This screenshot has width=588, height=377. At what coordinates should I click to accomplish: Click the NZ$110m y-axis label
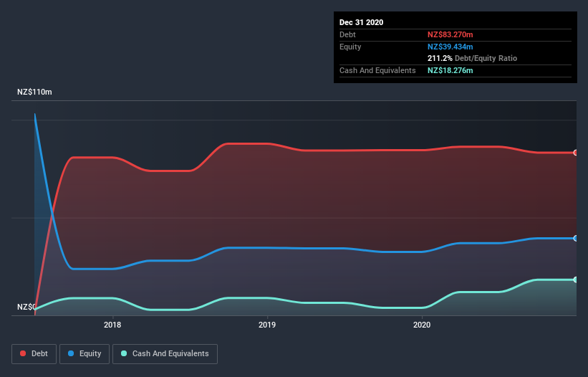[34, 92]
